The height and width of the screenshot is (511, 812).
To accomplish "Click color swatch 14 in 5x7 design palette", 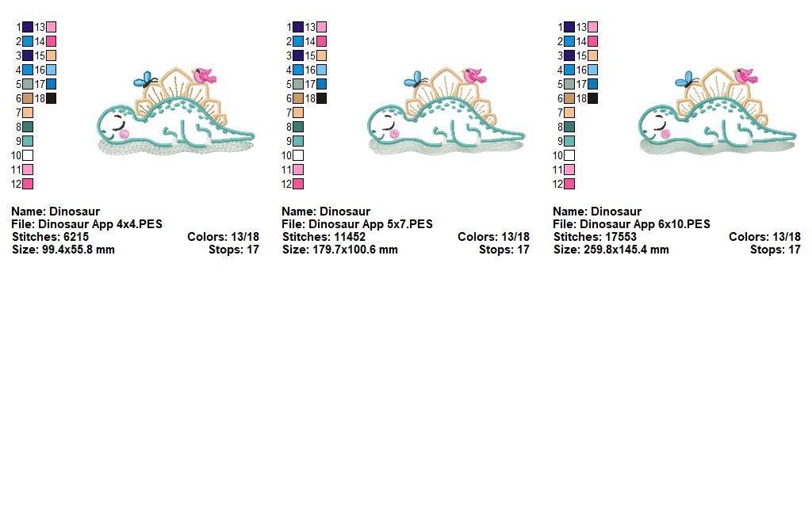I will [x=322, y=41].
